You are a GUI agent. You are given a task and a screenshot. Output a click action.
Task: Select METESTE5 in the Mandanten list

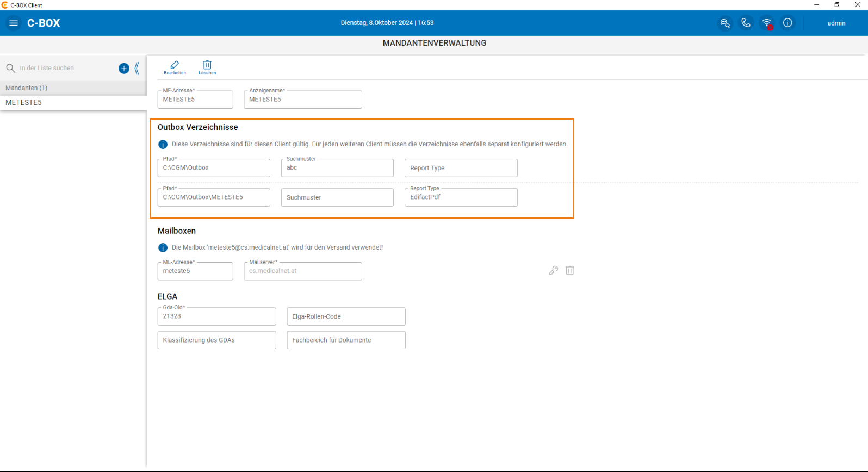(73, 102)
